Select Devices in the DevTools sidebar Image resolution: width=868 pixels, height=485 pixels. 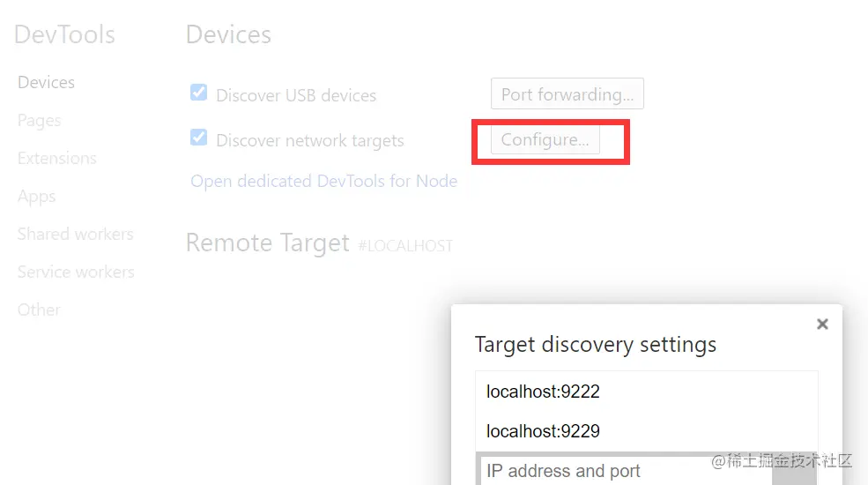tap(46, 83)
